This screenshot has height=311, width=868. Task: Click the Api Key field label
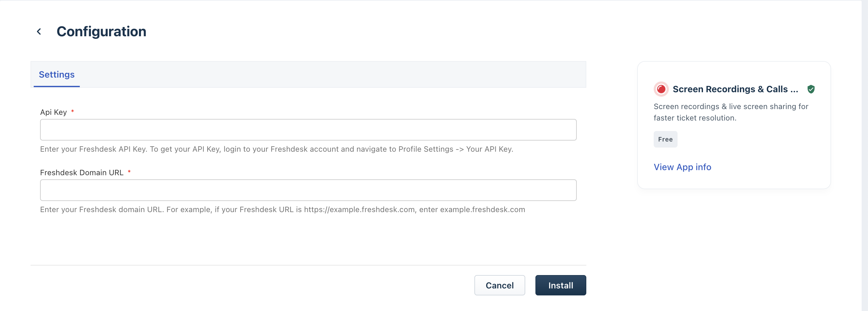click(x=53, y=112)
